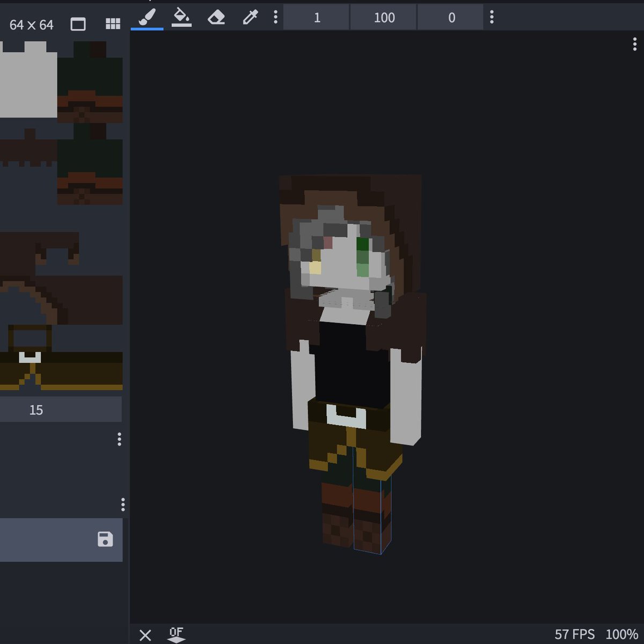Click the value field showing 15

61,409
